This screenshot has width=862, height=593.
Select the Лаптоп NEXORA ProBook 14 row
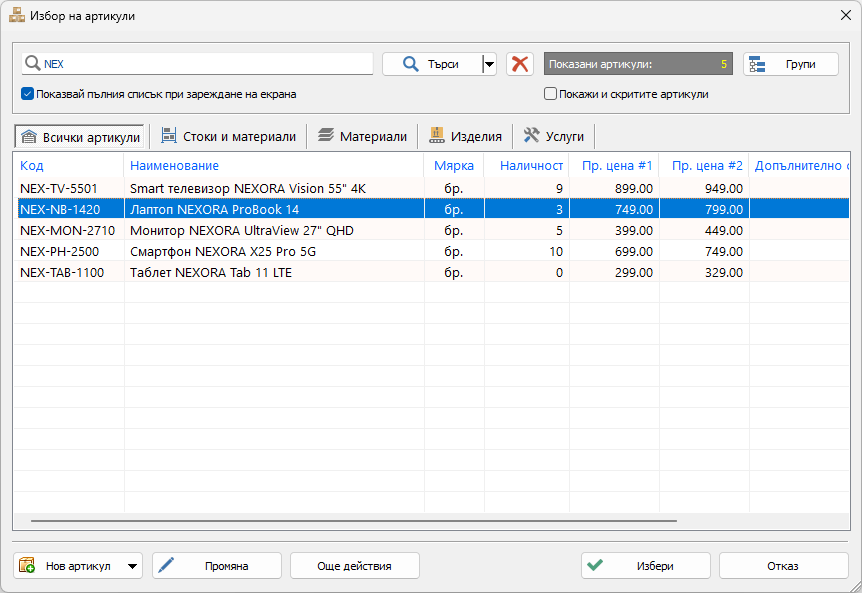tap(432, 209)
